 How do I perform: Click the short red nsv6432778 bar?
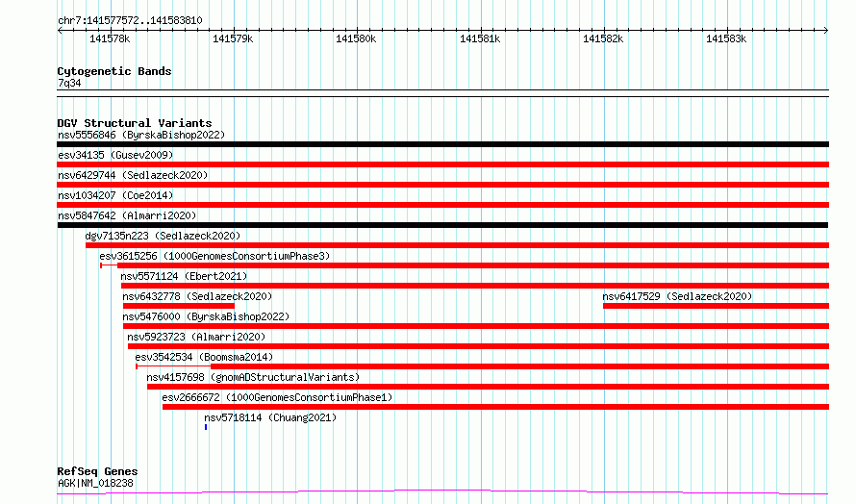click(x=179, y=306)
